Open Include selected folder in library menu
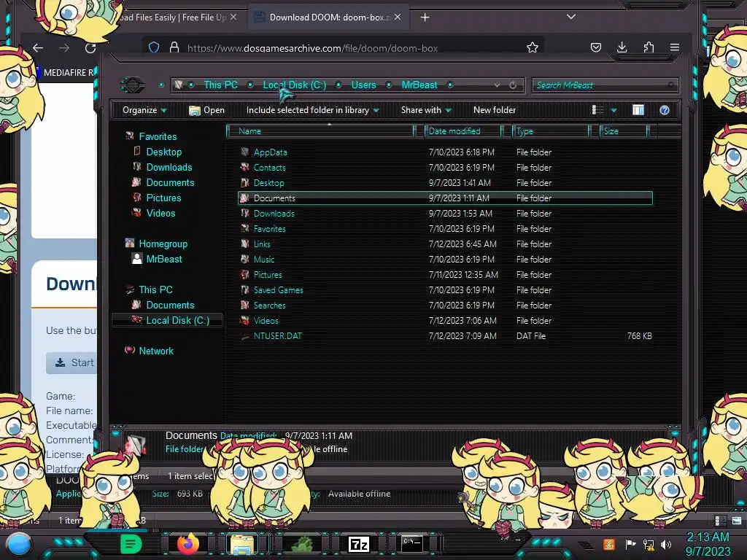 point(312,110)
